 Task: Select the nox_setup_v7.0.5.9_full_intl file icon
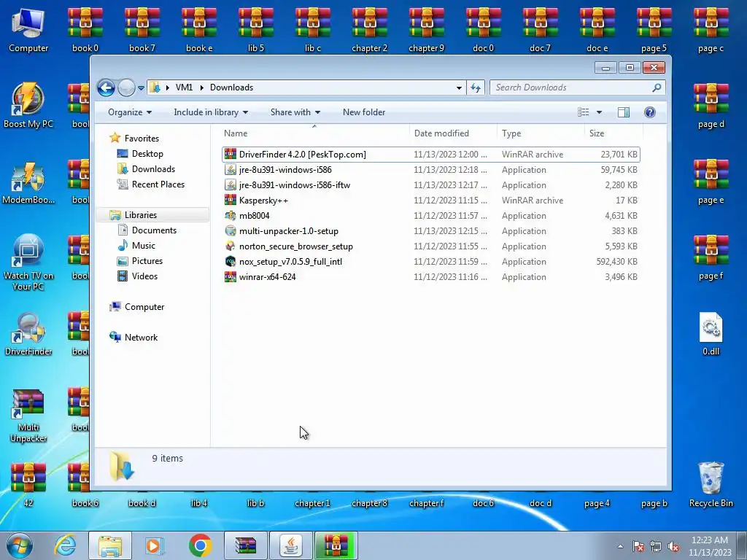231,262
